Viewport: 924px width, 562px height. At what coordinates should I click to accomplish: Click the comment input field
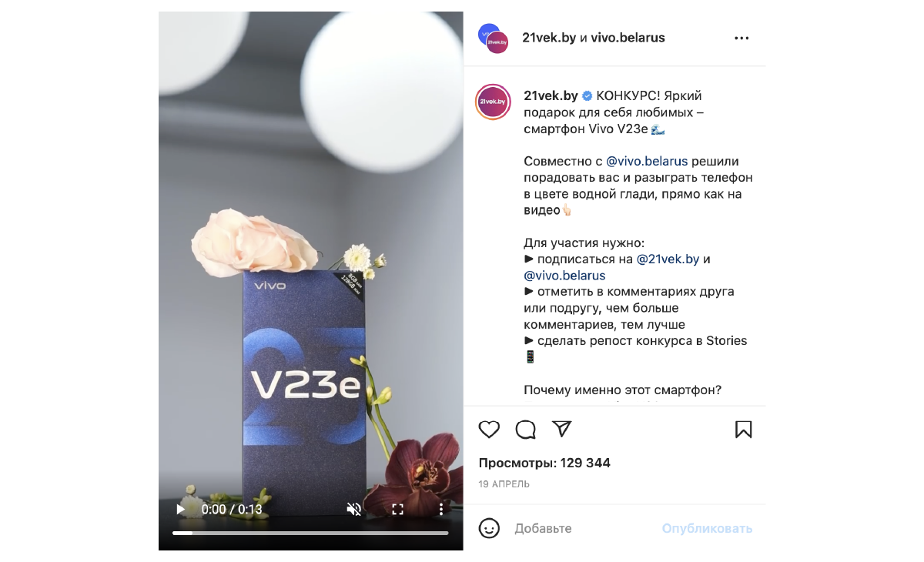click(x=581, y=528)
